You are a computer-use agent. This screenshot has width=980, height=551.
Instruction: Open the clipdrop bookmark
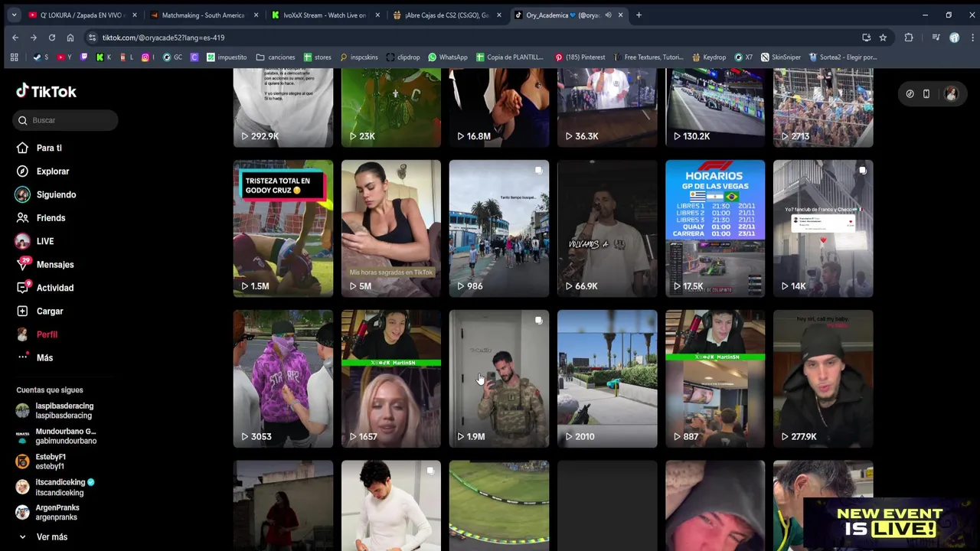403,57
